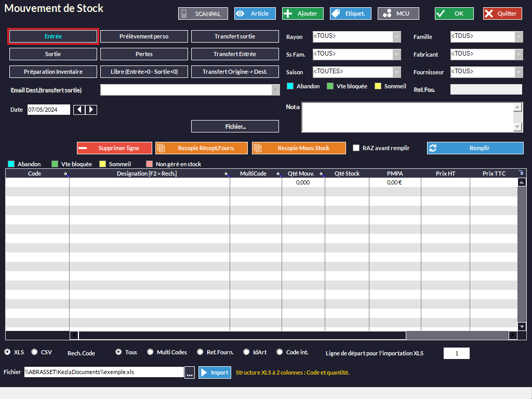
Task: Expand the Saison combo box
Action: (397, 72)
